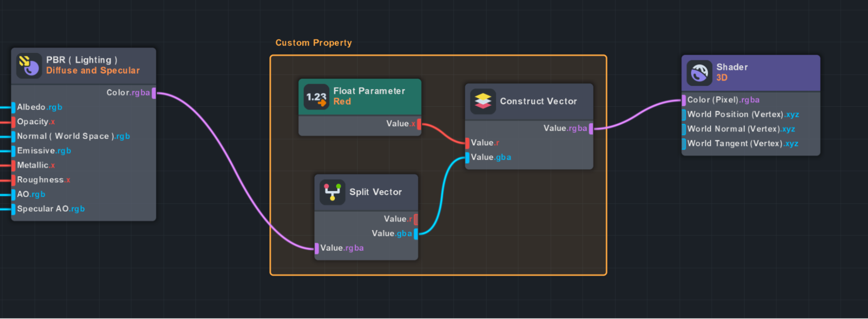Click the Float Parameter 1.23 icon
Screen dimensions: 868x319
click(x=316, y=97)
